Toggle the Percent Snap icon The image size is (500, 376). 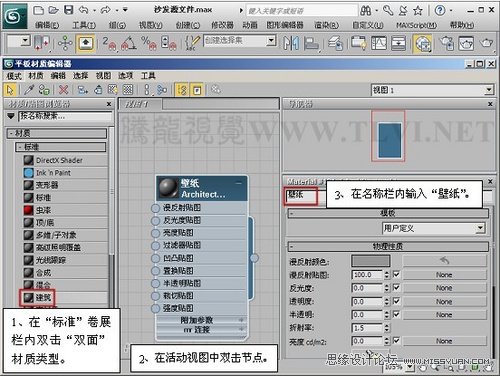click(149, 43)
